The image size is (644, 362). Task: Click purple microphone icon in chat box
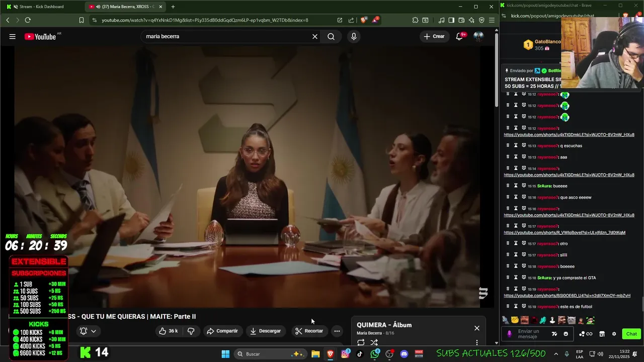click(x=510, y=334)
